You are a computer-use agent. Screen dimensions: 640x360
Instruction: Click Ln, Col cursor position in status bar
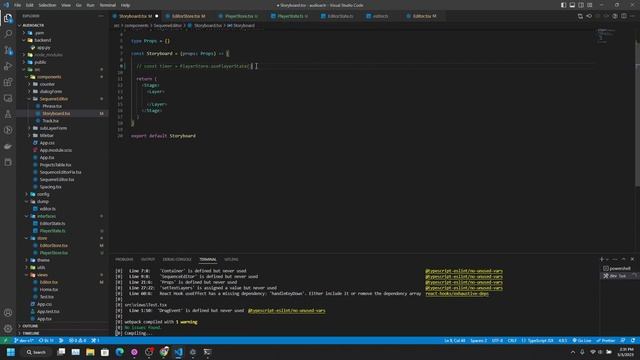coord(455,340)
